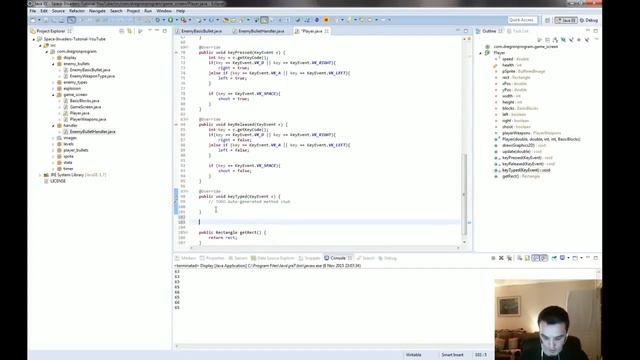Select the LICENSE file in the tree
This screenshot has height=360, width=640.
[58, 181]
